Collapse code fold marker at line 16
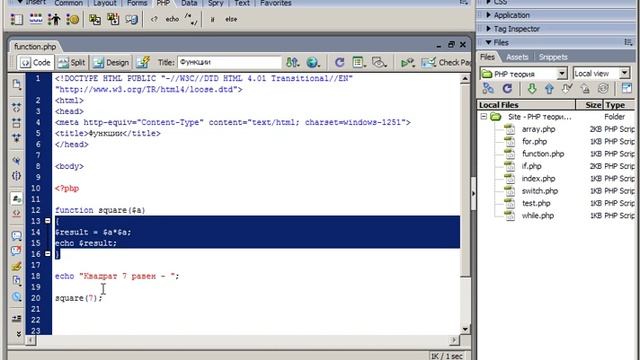This screenshot has height=360, width=640. [x=48, y=254]
